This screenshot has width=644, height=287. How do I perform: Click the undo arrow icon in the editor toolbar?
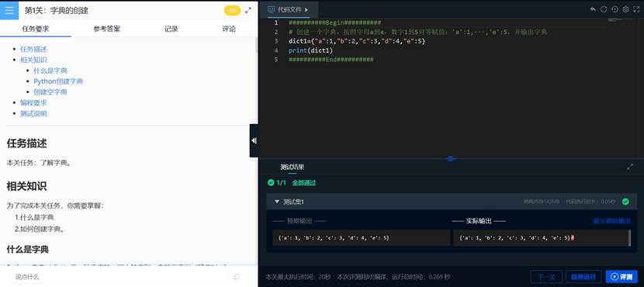[x=593, y=9]
